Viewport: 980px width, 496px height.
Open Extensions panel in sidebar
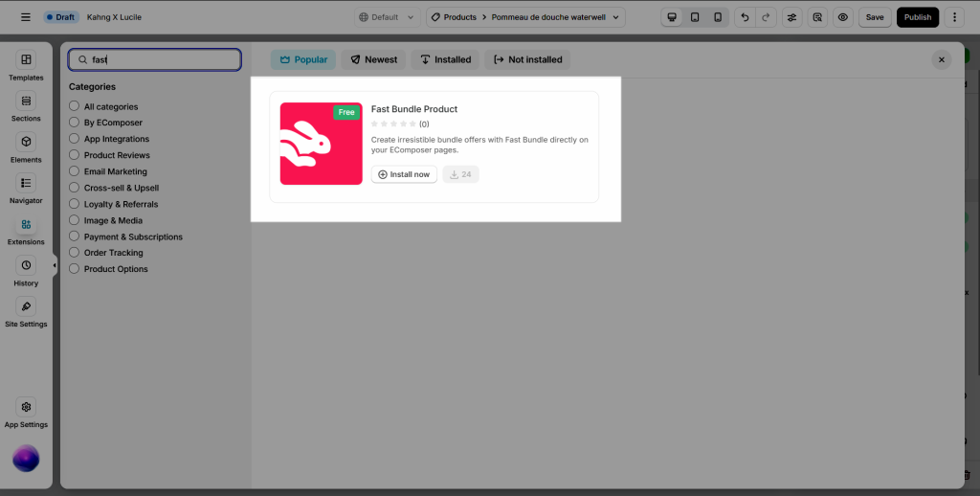(26, 231)
